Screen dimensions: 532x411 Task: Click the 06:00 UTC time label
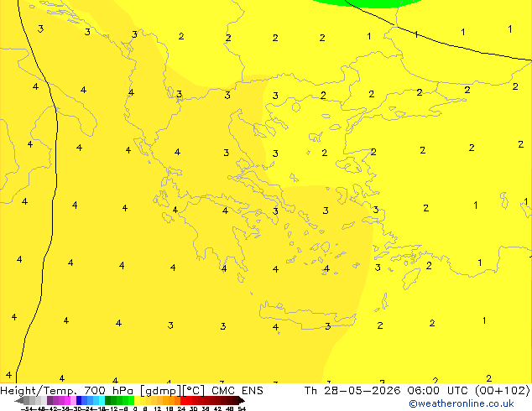pyautogui.click(x=439, y=391)
